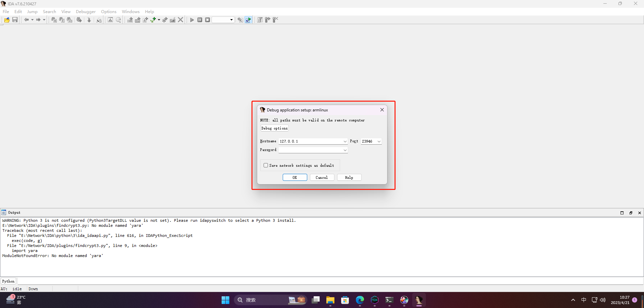This screenshot has height=308, width=644.
Task: Click the binoculars 101 binary search icon
Action: tap(70, 20)
